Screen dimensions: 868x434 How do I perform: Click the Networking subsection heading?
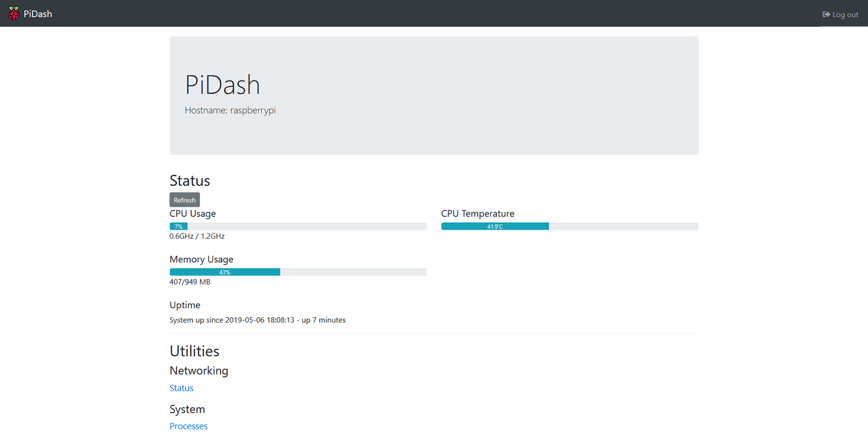click(x=199, y=370)
